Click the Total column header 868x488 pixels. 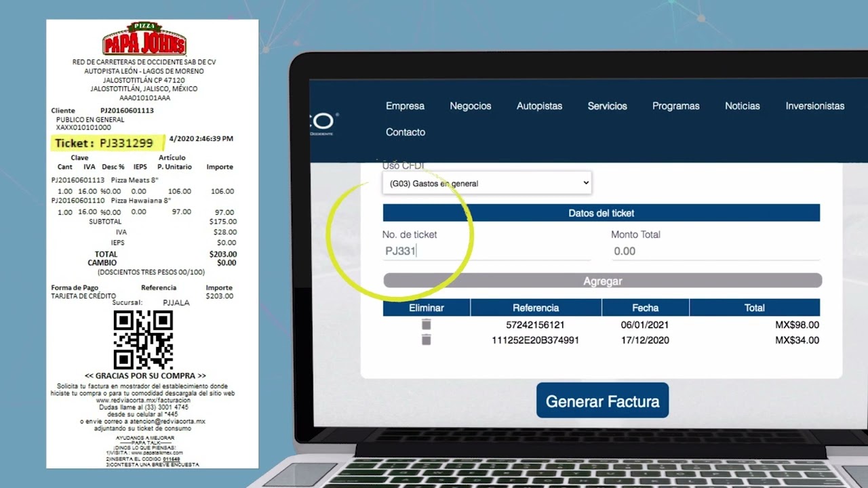point(754,308)
